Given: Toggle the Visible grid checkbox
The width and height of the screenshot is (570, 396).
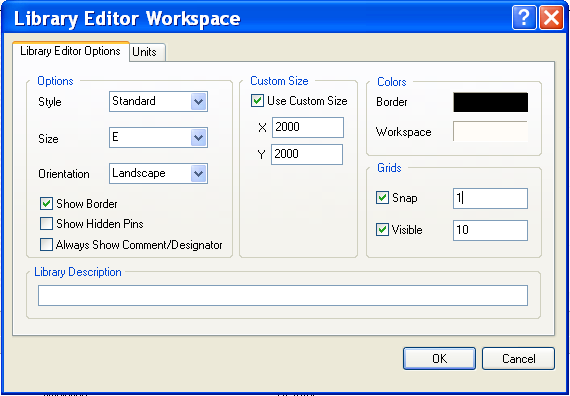Looking at the screenshot, I should (x=382, y=230).
